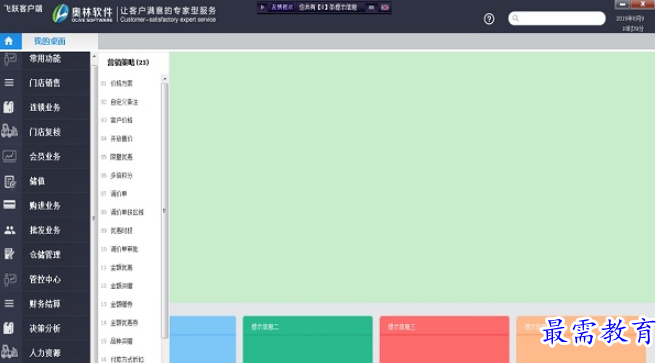Screen dimensions: 664x363
Task: Click the 连锁业务 sidebar icon
Action: click(9, 107)
